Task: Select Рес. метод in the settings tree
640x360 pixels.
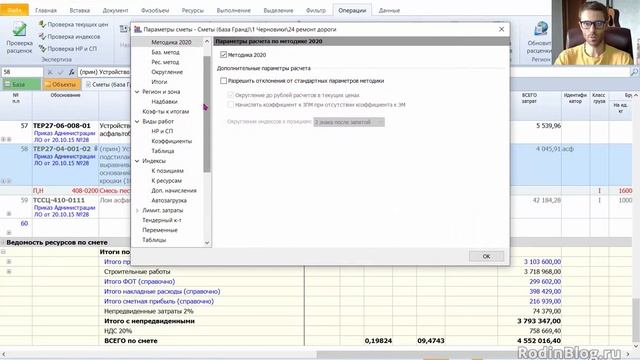Action: click(165, 62)
